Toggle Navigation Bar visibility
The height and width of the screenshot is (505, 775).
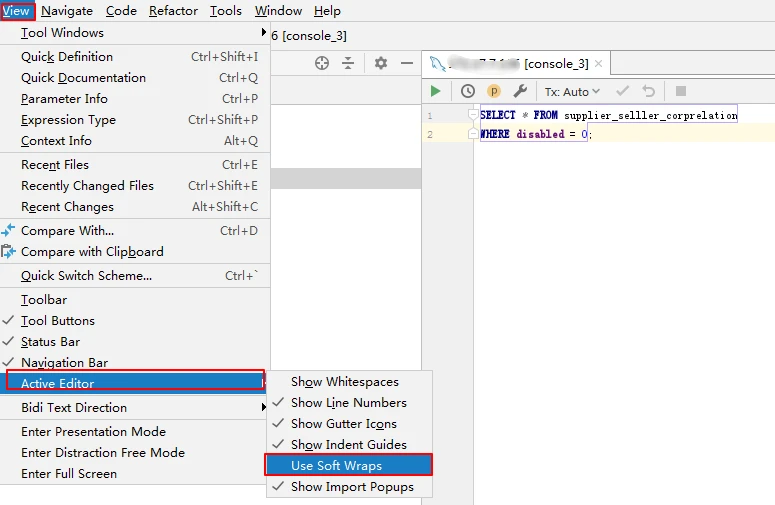[135, 362]
